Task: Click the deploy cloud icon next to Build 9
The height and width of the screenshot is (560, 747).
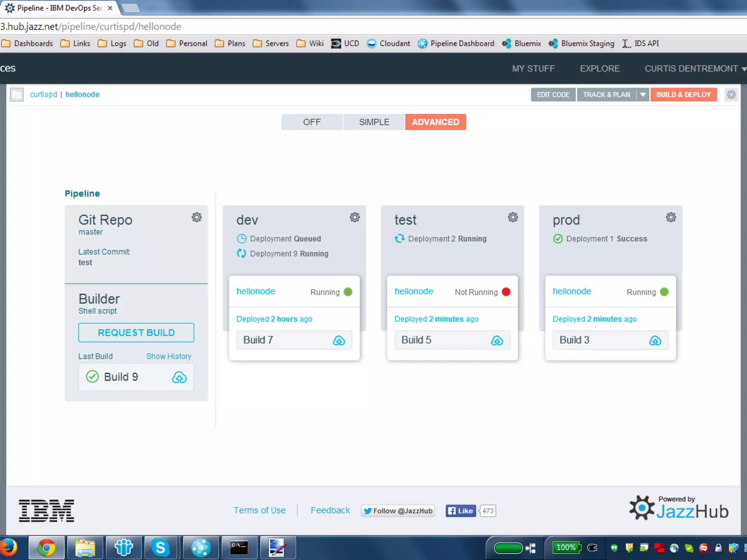Action: coord(179,377)
